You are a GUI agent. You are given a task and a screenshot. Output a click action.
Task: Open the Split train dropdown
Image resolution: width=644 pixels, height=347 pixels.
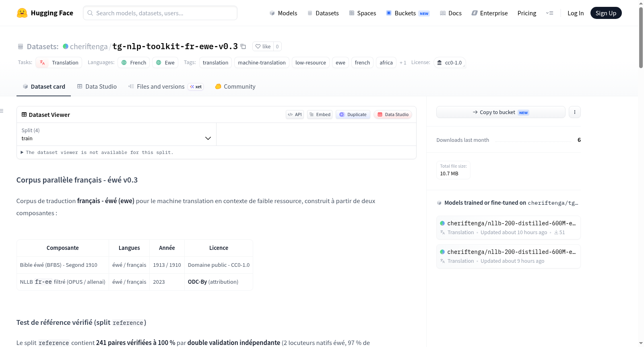(116, 134)
